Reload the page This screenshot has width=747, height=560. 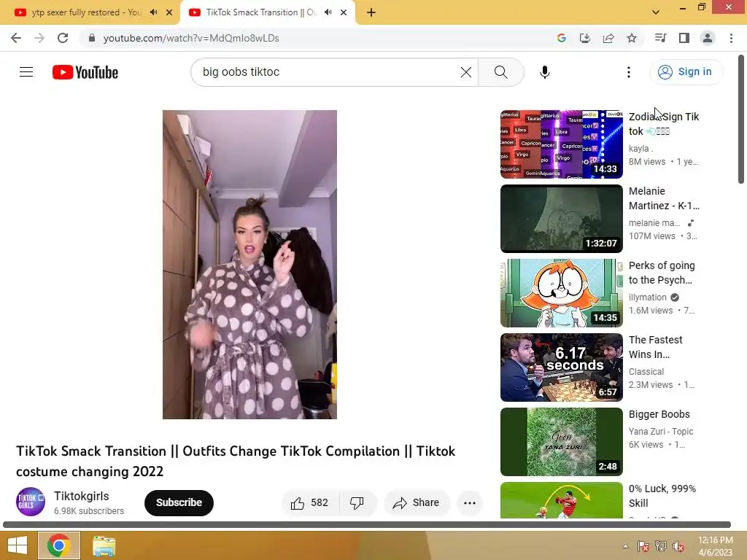coord(63,38)
